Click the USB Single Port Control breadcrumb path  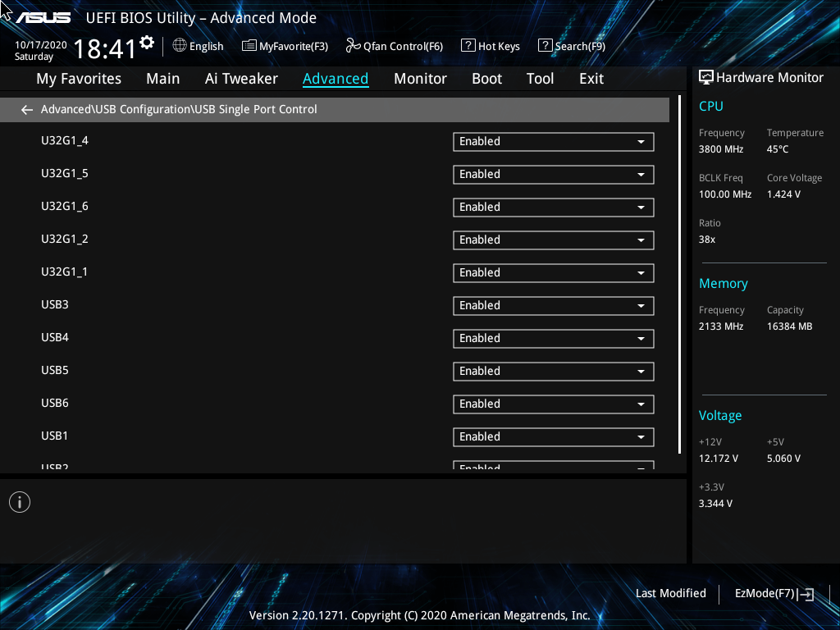point(179,109)
